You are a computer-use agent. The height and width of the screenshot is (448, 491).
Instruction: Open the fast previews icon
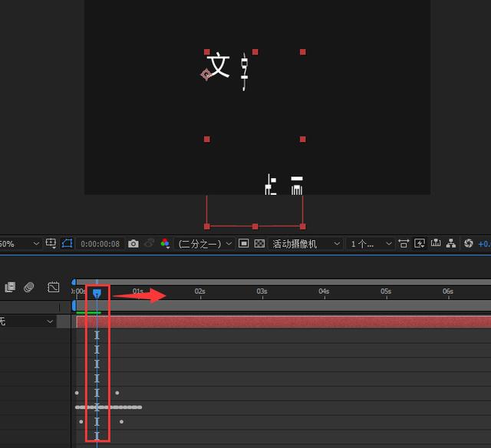[420, 243]
